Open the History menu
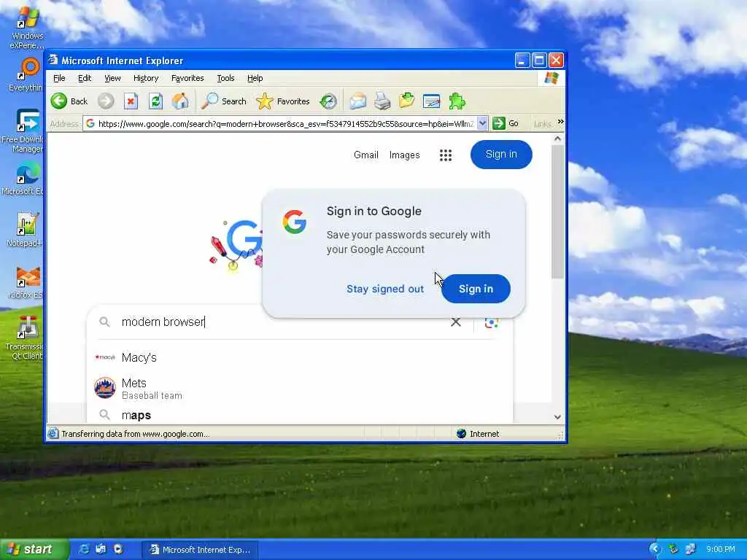This screenshot has width=747, height=560. [x=146, y=78]
